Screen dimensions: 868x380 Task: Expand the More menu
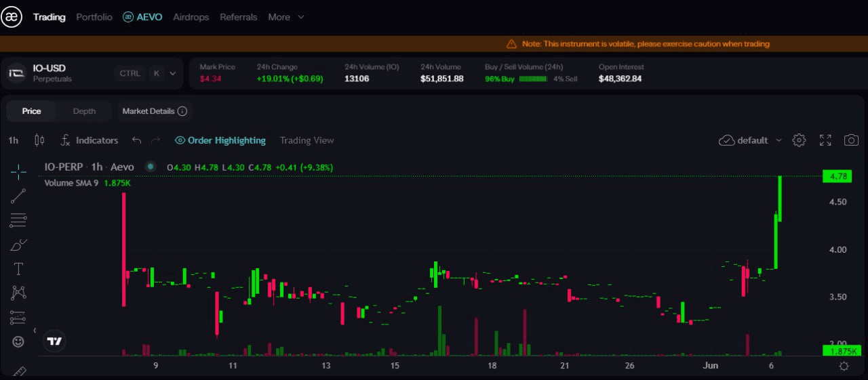pos(286,17)
